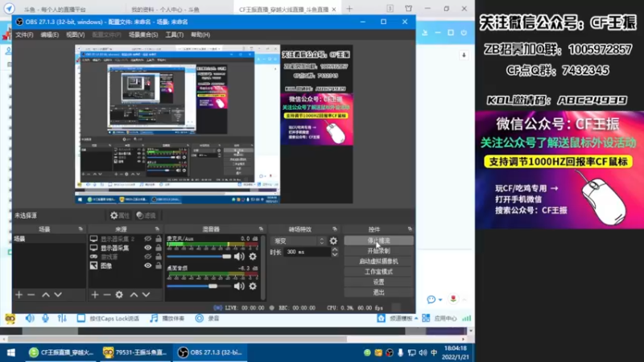Select the 场景 item in the scenes list
The width and height of the screenshot is (644, 362).
point(49,239)
